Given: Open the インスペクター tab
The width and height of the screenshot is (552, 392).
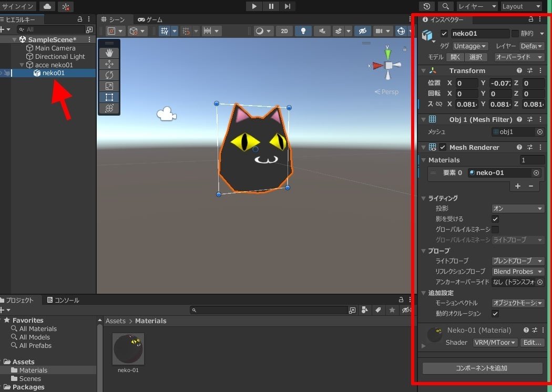Looking at the screenshot, I should (443, 19).
